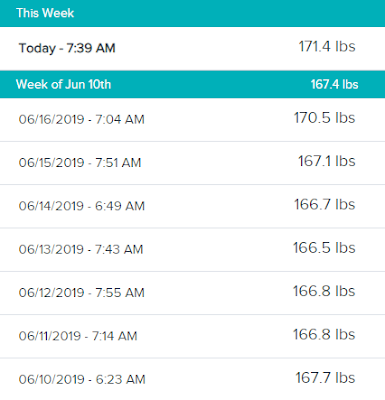
Task: Select the 171.4 lbs weight value
Action: point(327,46)
